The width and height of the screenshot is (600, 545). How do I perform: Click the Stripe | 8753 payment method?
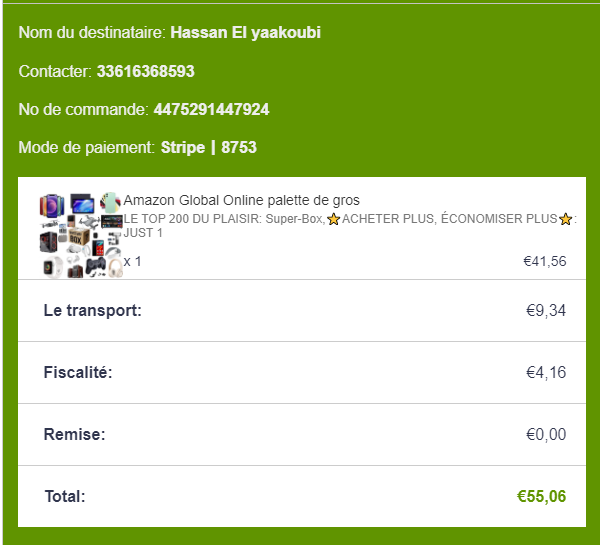click(x=209, y=148)
